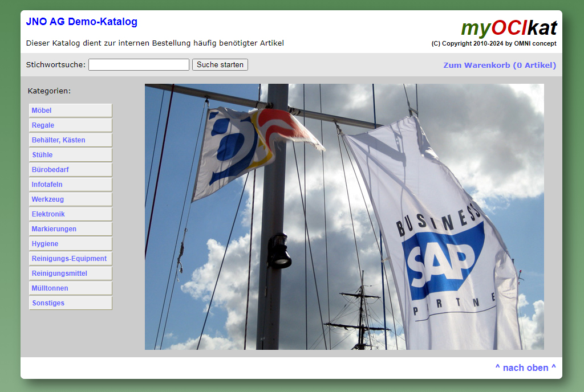Go to the Stühle category
The width and height of the screenshot is (584, 392).
pos(70,155)
